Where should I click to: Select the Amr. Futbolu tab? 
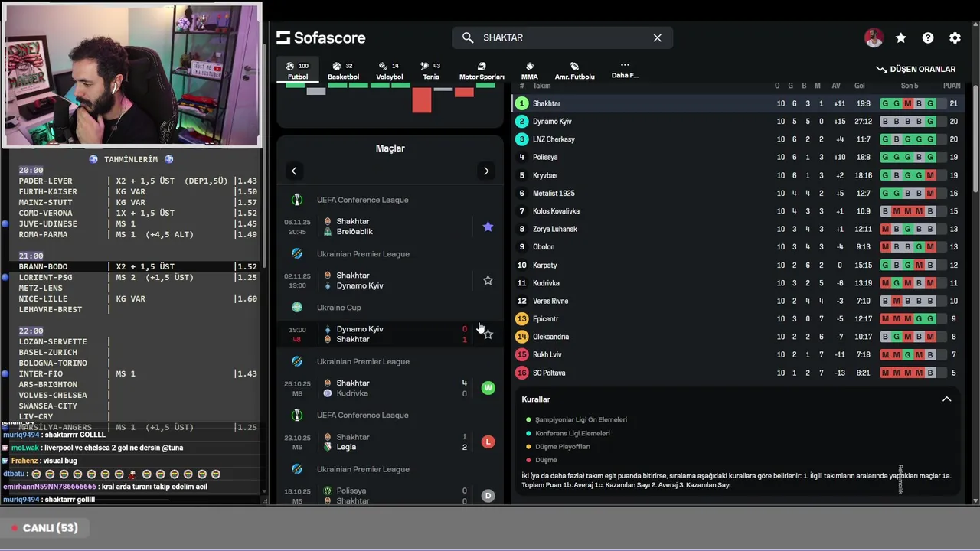(574, 70)
